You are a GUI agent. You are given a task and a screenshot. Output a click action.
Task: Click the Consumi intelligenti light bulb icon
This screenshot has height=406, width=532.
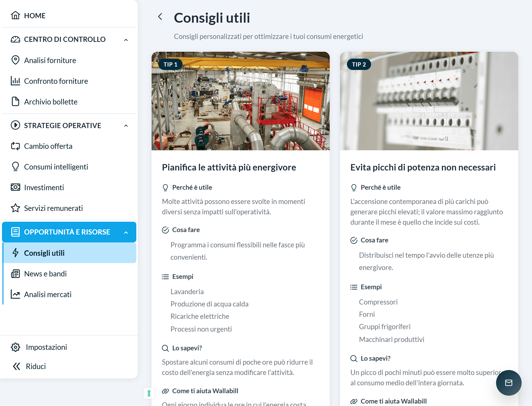click(16, 167)
